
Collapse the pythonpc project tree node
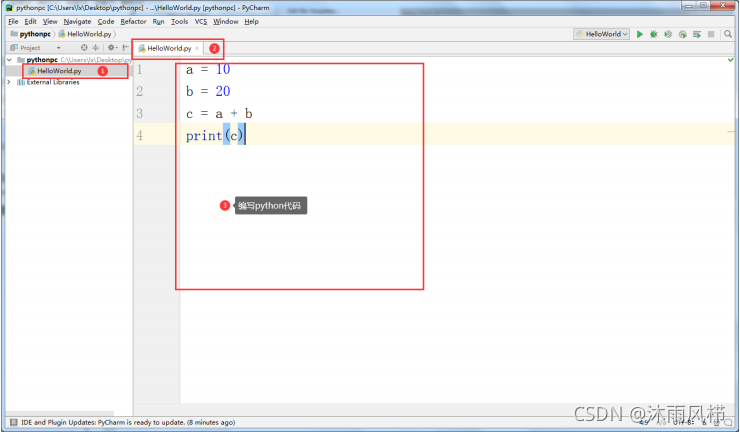point(9,60)
